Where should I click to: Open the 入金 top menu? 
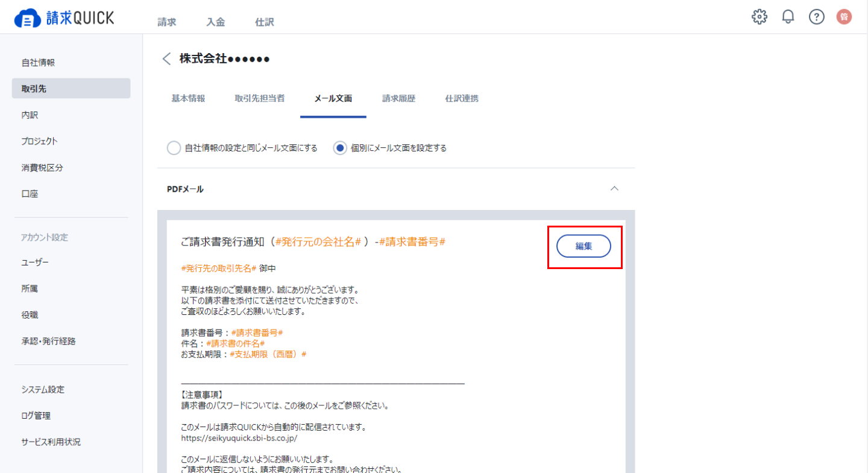point(215,22)
